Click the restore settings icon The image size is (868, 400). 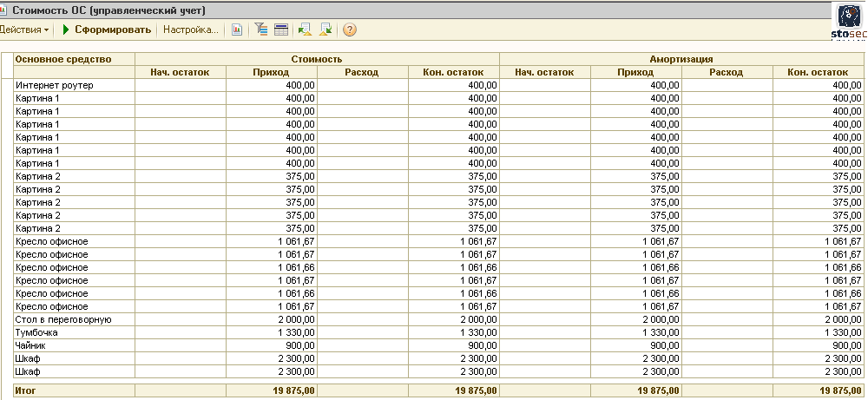(x=305, y=30)
